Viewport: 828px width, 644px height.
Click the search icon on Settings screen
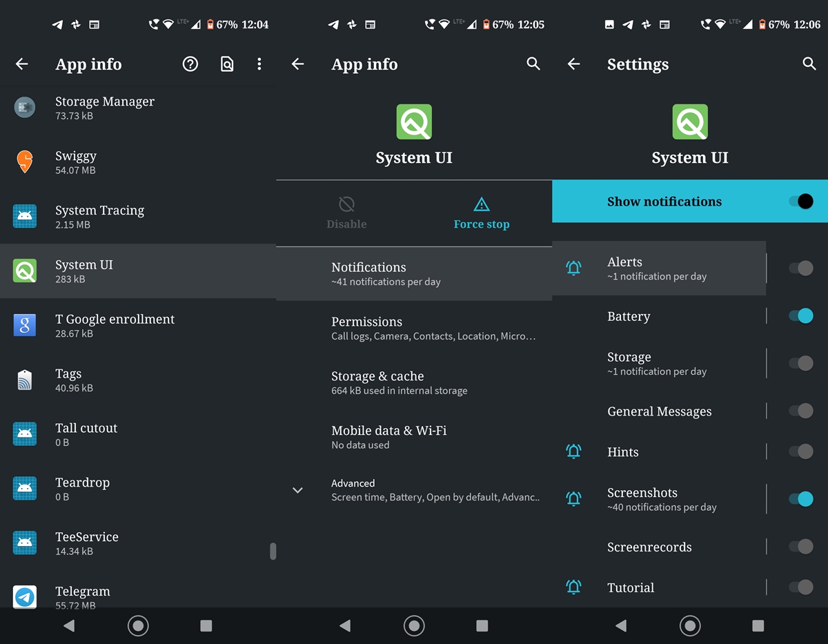(809, 64)
